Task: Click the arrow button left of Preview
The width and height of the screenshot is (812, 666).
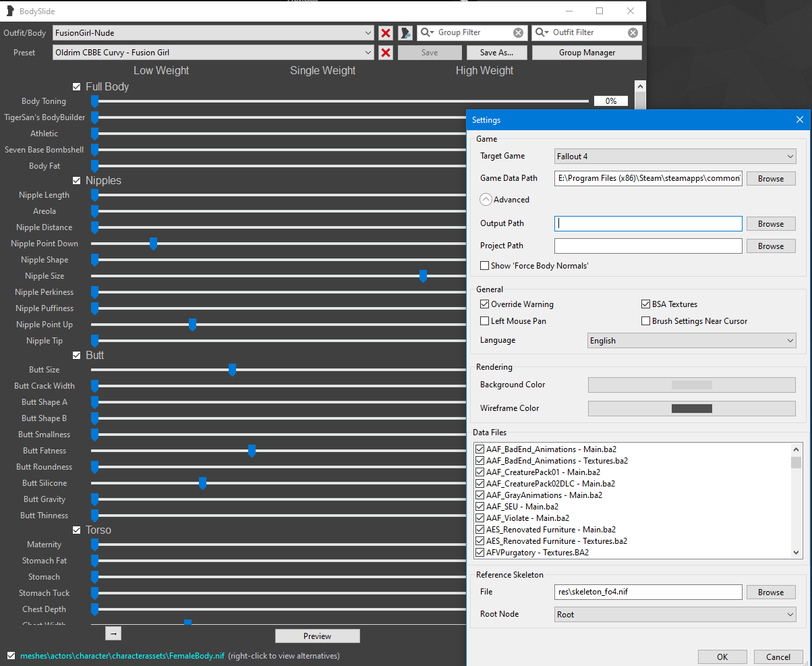Action: pos(113,633)
